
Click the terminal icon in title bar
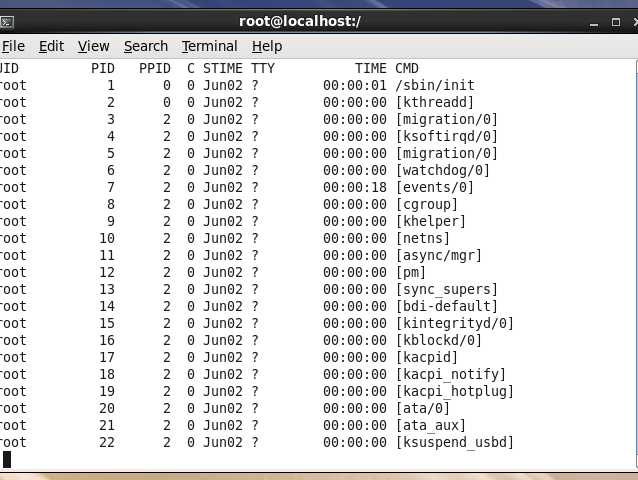(x=7, y=22)
